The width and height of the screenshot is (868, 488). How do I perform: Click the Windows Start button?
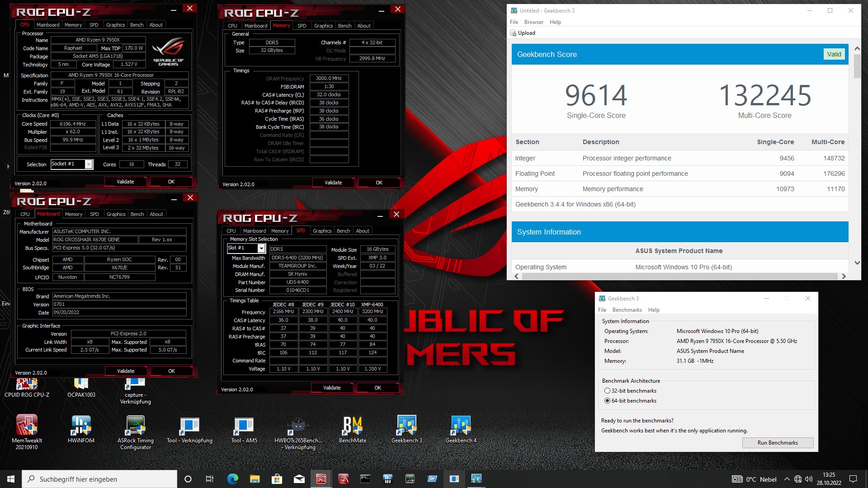click(x=11, y=479)
